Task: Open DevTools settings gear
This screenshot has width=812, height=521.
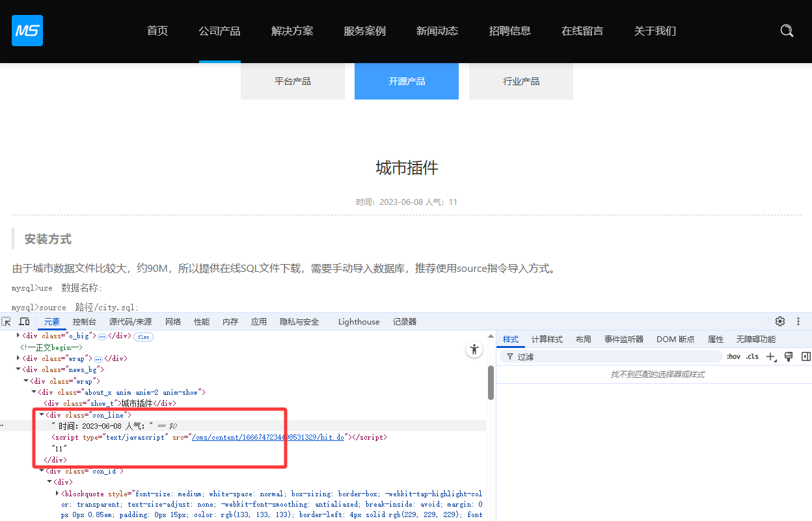Action: tap(780, 321)
